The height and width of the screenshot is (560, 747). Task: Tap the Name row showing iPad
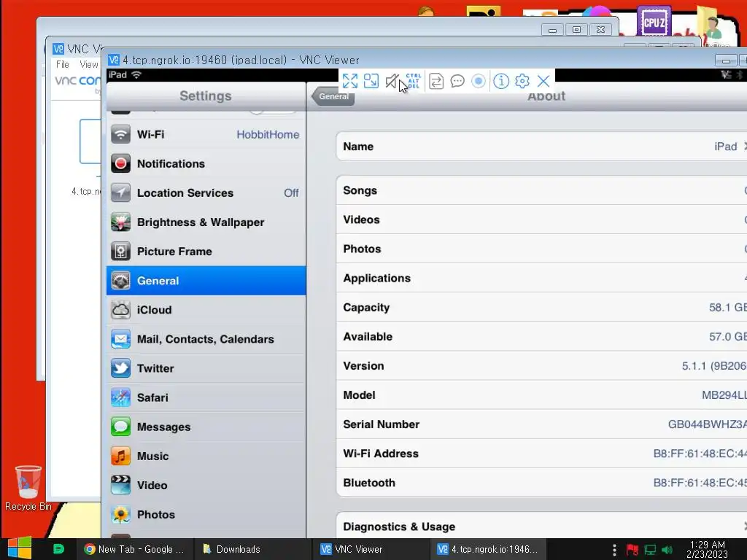coord(542,146)
